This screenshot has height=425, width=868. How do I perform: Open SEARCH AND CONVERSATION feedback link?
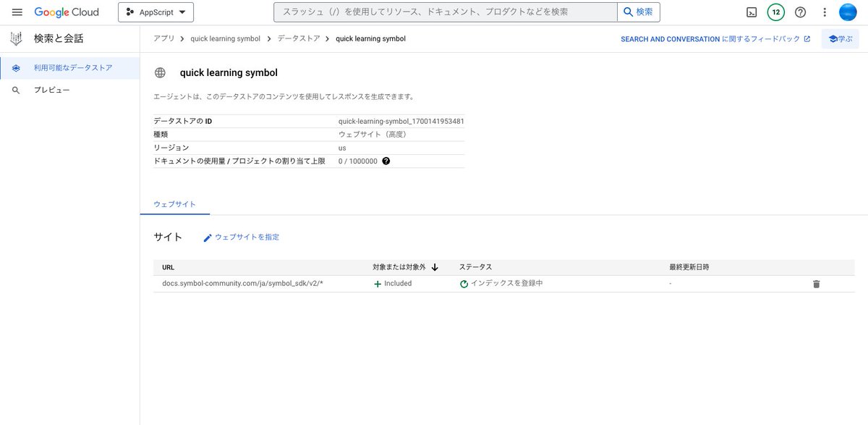coord(715,39)
